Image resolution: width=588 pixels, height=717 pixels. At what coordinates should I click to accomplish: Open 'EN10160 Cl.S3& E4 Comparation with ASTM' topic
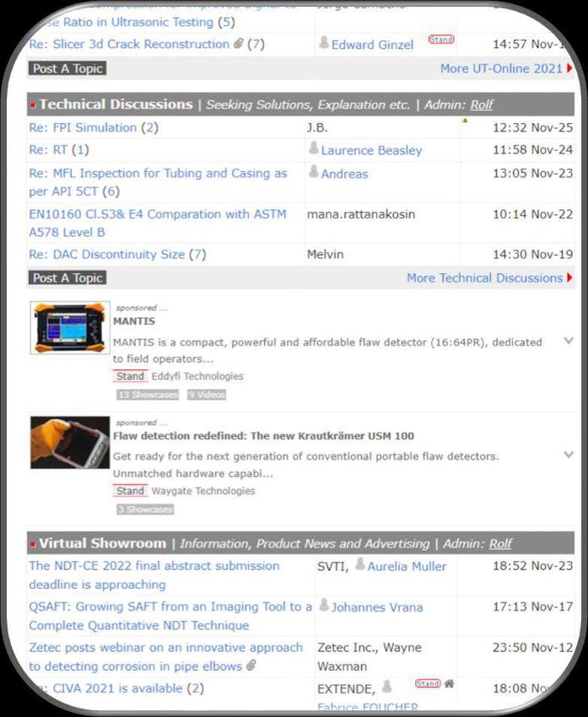pyautogui.click(x=158, y=224)
